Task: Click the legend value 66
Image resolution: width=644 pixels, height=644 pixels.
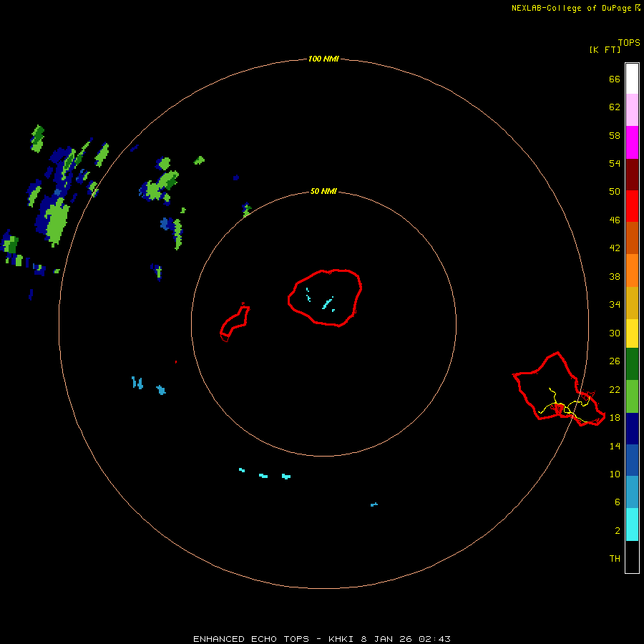Action: point(615,79)
